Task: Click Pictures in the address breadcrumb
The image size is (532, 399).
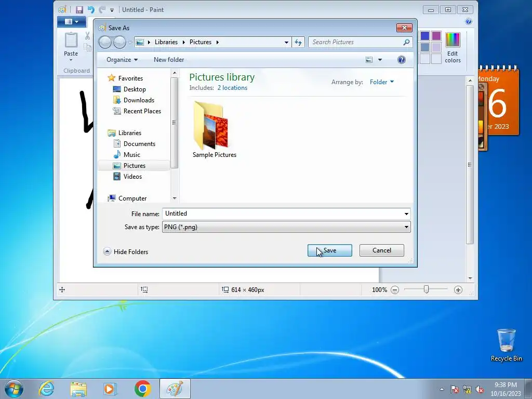Action: [200, 42]
